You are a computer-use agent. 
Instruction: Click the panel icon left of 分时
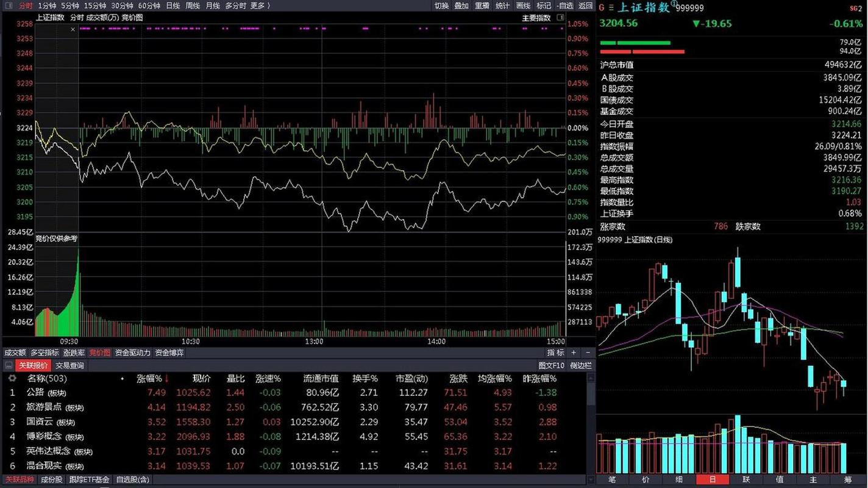[8, 5]
